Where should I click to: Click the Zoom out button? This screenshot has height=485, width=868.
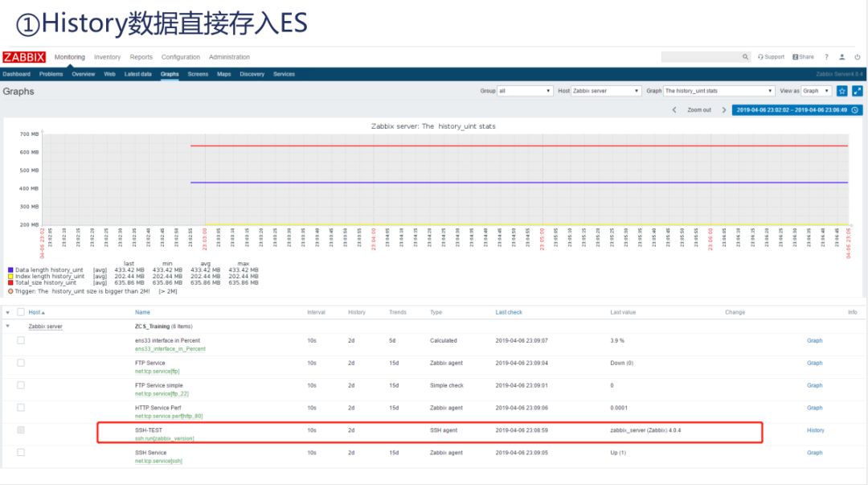(x=699, y=109)
